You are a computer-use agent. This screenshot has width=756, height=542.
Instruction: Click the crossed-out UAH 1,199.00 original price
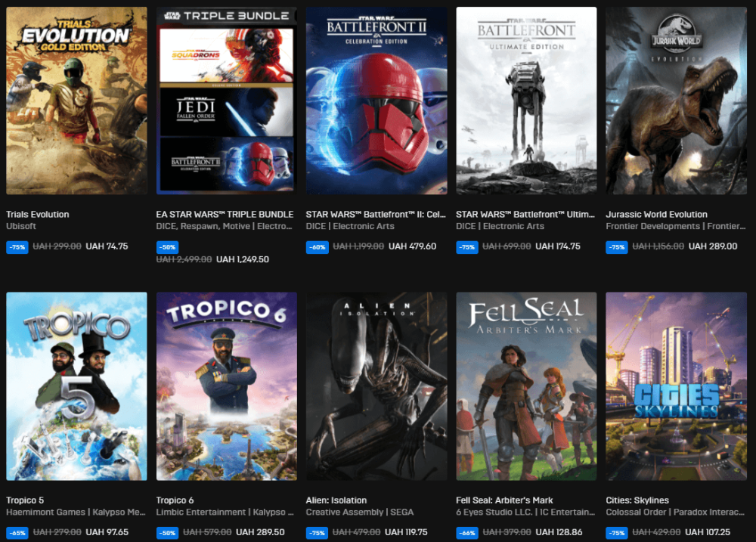(x=358, y=246)
